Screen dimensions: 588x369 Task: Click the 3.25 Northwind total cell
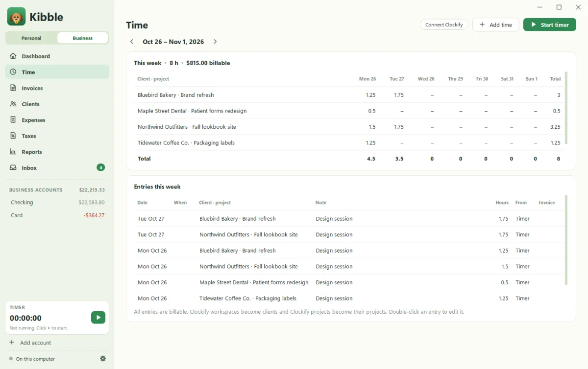[555, 127]
